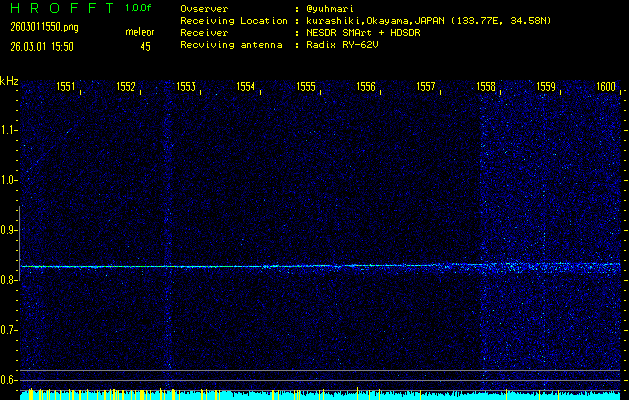Click the 1554 time marker
Image resolution: width=629 pixels, height=400 pixels.
coord(246,87)
